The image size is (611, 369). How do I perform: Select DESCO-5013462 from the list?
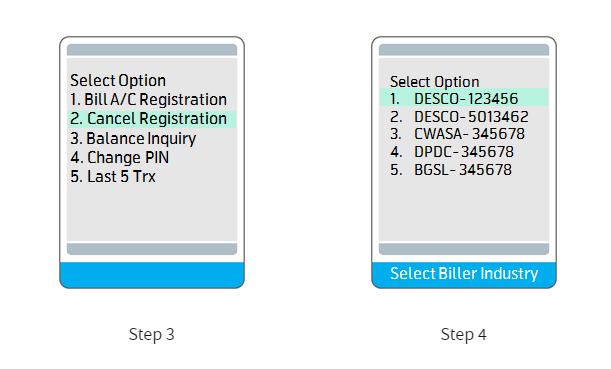459,117
